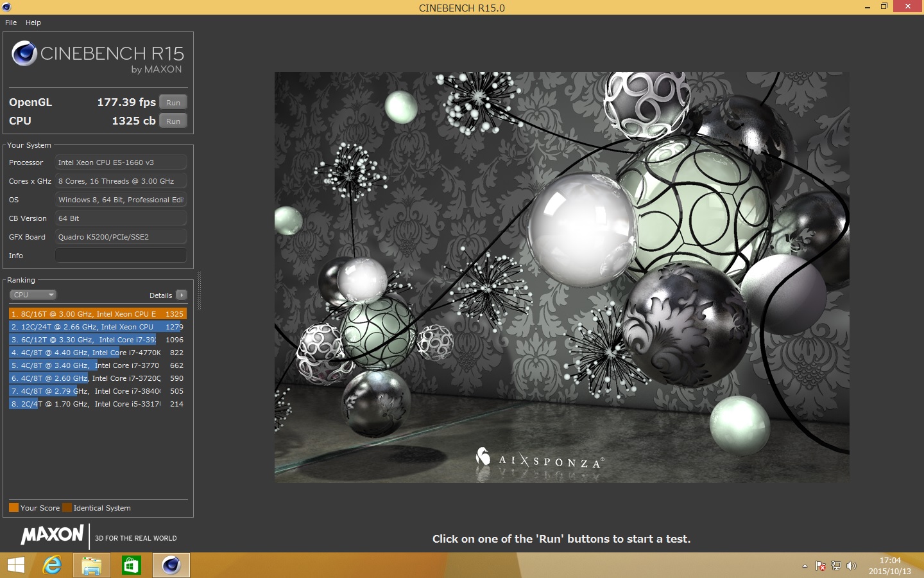
Task: Show hidden tray icons arrow
Action: (805, 566)
